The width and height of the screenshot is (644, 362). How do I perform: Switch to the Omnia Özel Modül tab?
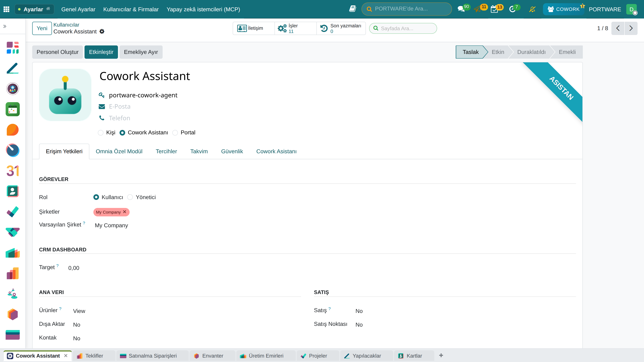point(119,151)
